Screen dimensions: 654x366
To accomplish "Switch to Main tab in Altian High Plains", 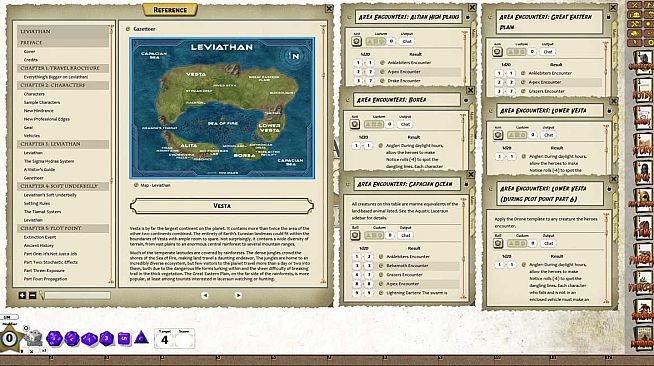I will [473, 34].
